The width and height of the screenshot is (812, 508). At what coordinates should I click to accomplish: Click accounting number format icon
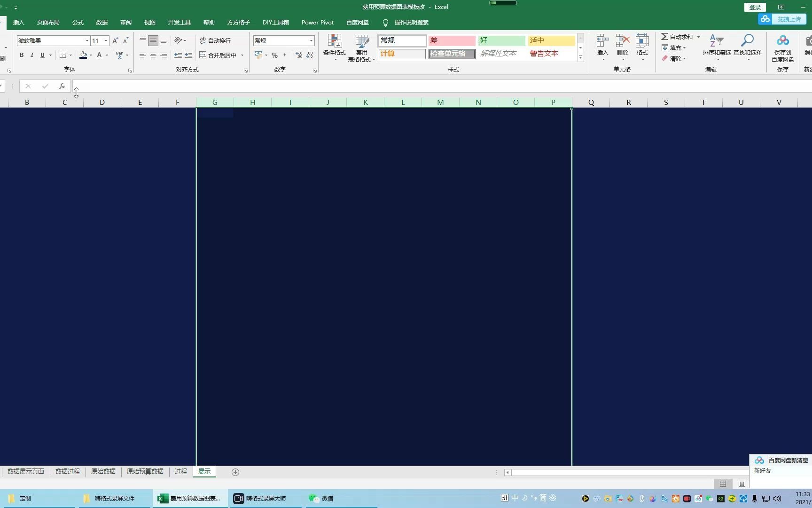click(258, 56)
